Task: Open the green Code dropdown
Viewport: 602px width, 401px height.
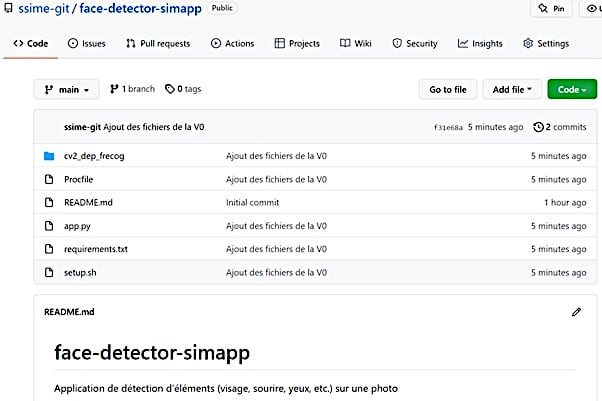Action: [x=572, y=89]
